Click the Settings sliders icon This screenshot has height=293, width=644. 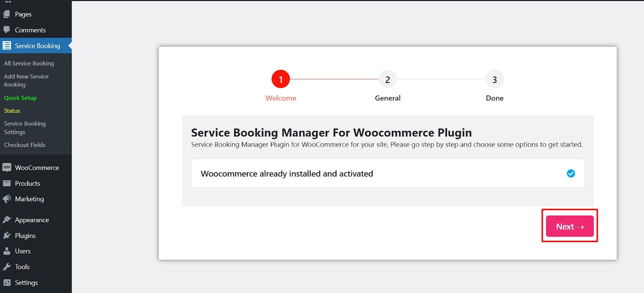tap(6, 283)
